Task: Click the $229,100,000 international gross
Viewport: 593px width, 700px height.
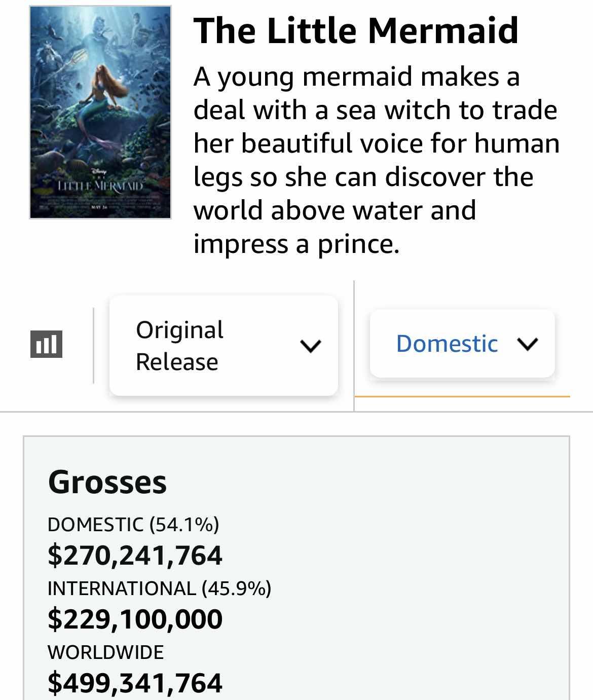Action: pos(135,619)
